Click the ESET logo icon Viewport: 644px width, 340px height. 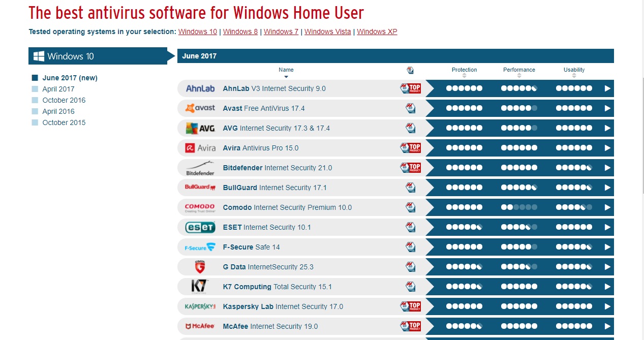pos(200,227)
